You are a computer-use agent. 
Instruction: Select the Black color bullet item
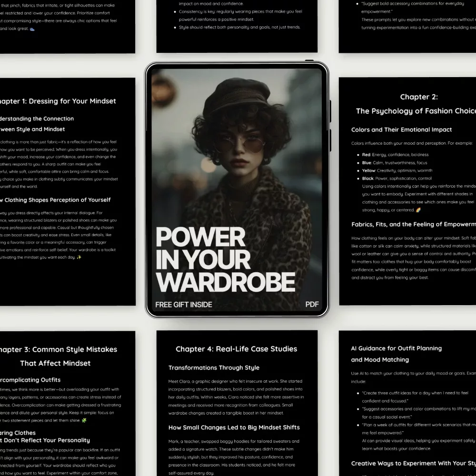point(397,178)
